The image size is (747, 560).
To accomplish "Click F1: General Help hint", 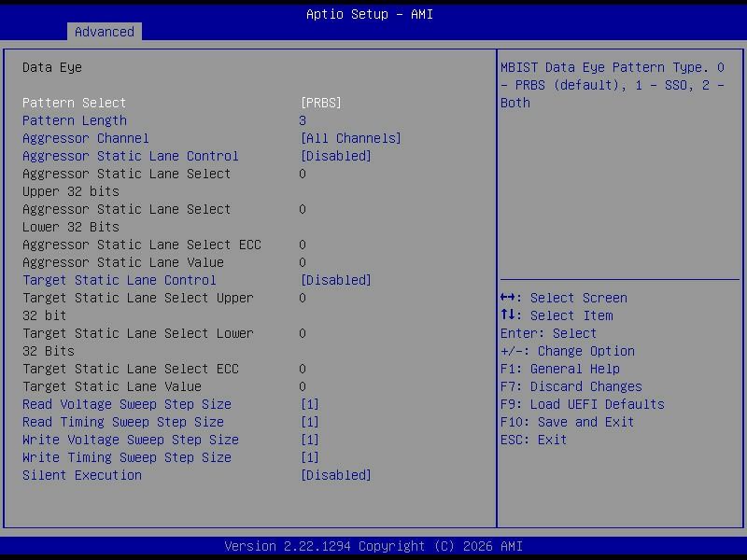I will pyautogui.click(x=559, y=369).
